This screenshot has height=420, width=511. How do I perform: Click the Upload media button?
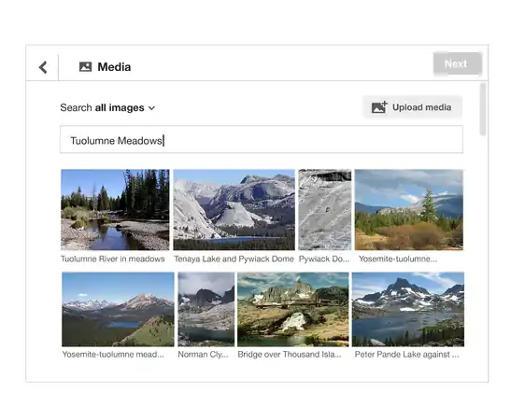pos(412,107)
